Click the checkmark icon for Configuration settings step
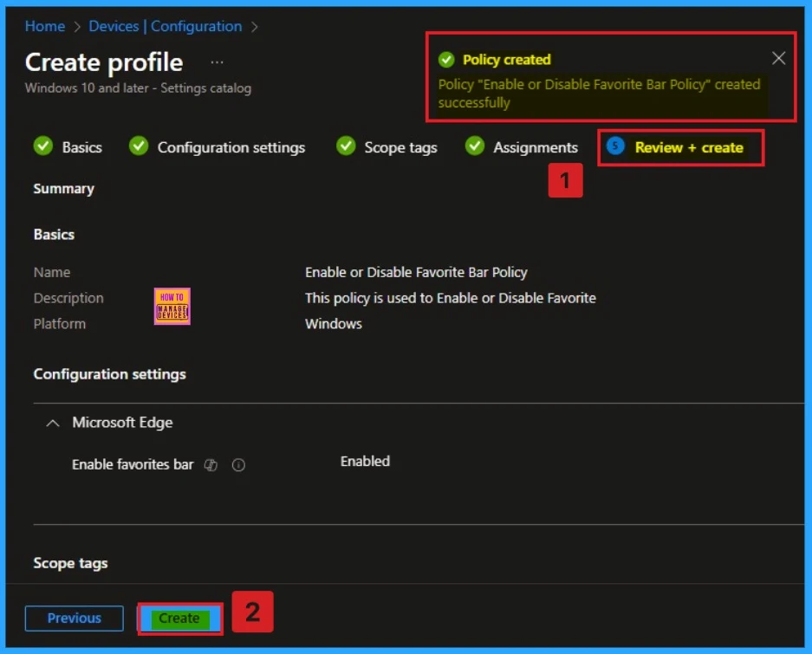The height and width of the screenshot is (654, 812). tap(139, 146)
